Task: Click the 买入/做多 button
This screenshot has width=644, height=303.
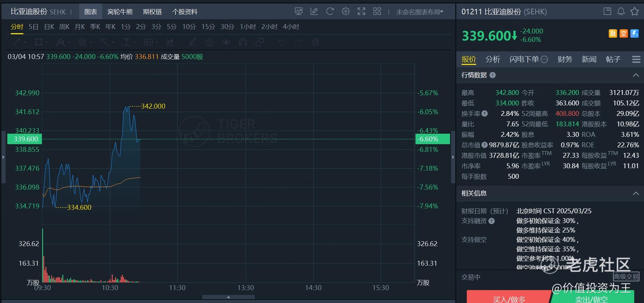Action: point(509,296)
